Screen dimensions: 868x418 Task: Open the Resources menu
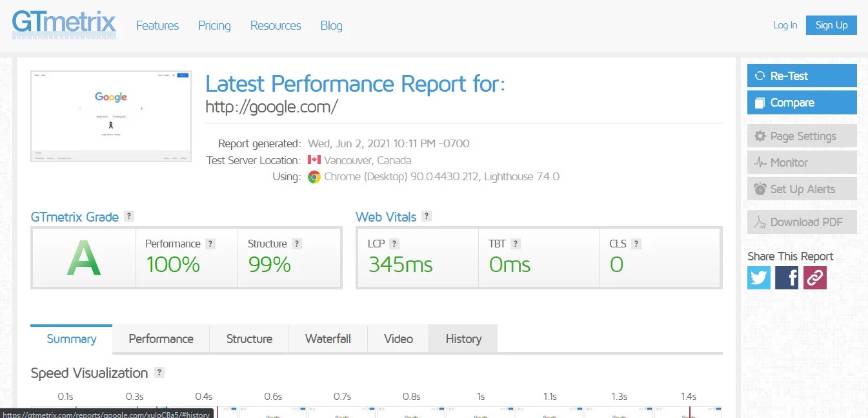click(276, 26)
